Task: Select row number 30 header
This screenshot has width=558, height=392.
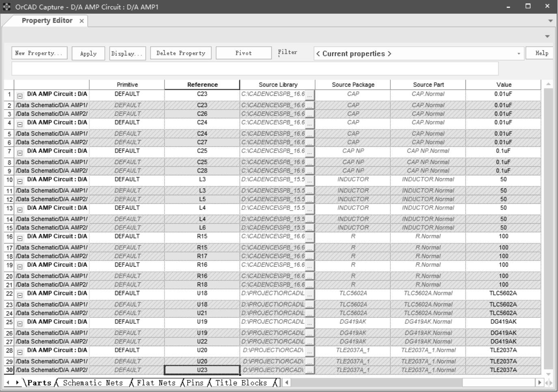Action: point(9,370)
